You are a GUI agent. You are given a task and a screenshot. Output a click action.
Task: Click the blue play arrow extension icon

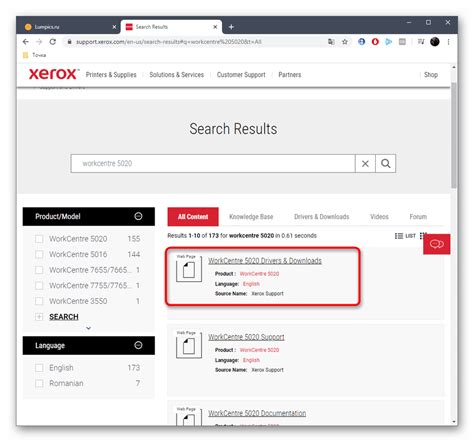tap(388, 42)
